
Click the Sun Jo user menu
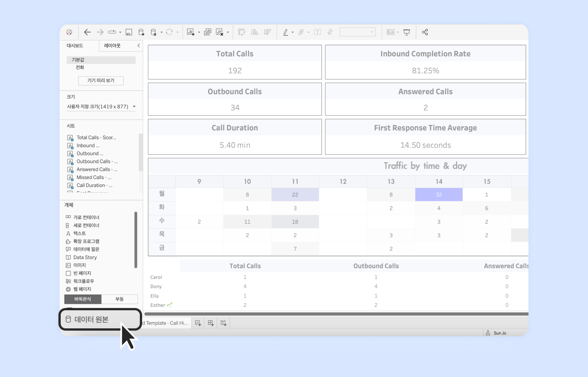click(x=496, y=333)
